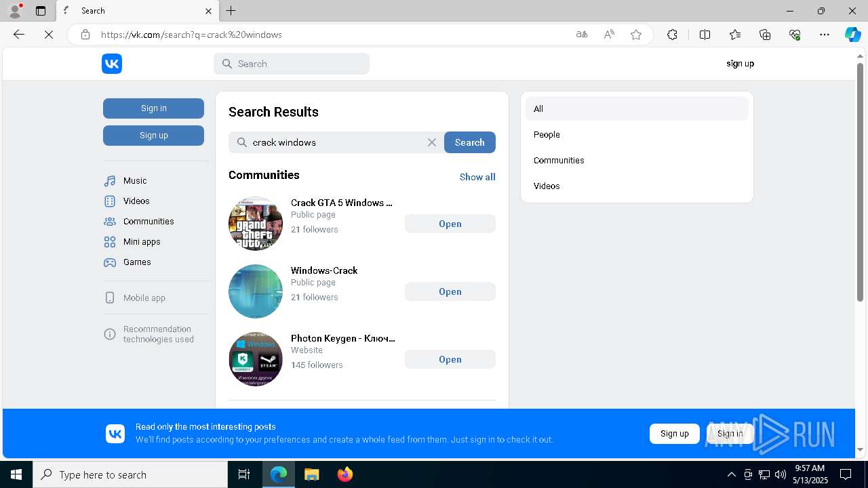Select the Communities filter on the right
868x488 pixels.
click(x=637, y=161)
